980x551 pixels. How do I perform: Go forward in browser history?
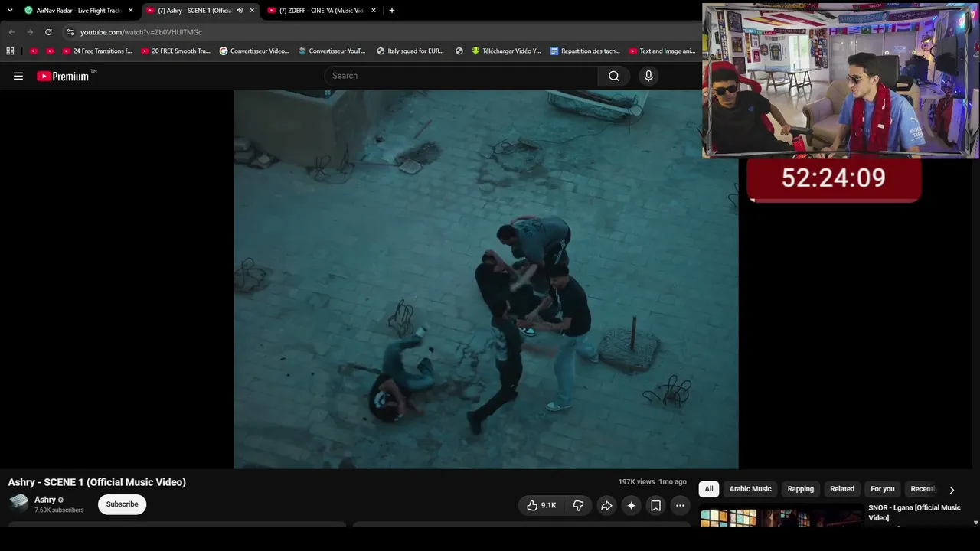[30, 32]
